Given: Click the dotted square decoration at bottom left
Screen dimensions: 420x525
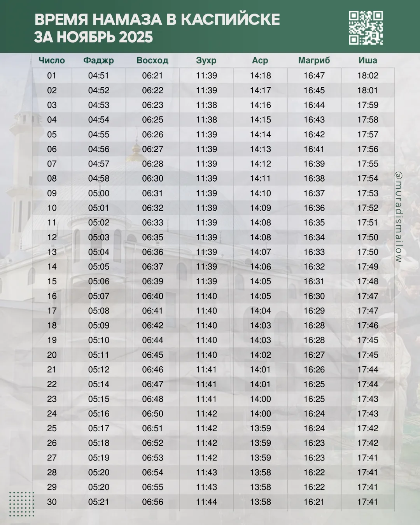Looking at the screenshot, I should (x=22, y=504).
